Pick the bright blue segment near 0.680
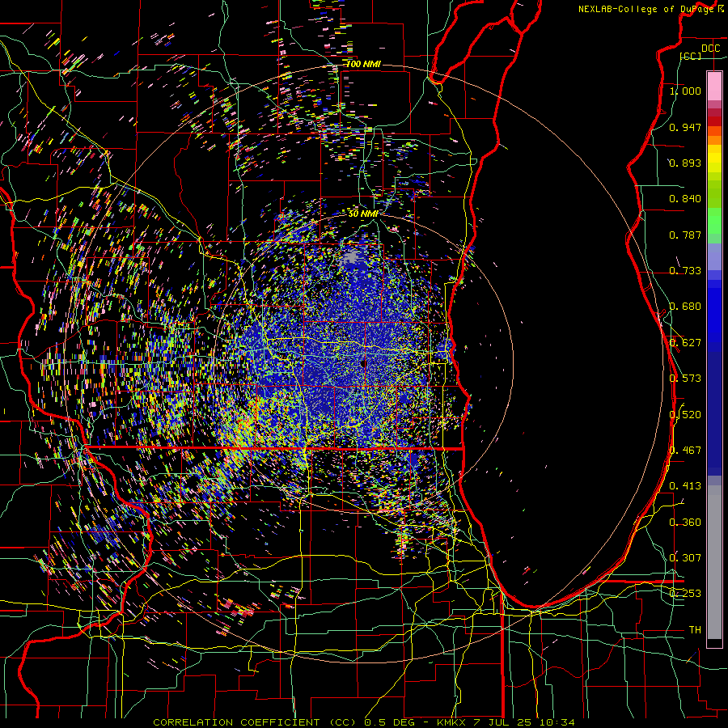 tap(714, 315)
